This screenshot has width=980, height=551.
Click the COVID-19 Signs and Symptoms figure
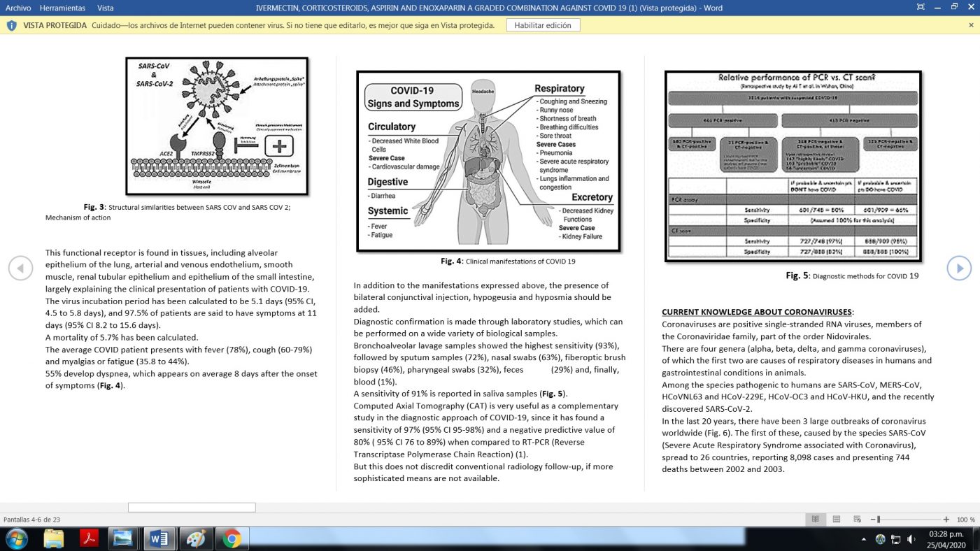pos(488,162)
